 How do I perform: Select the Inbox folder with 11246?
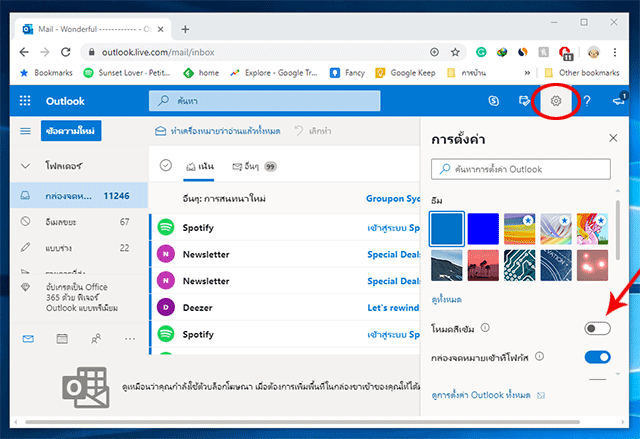click(79, 196)
